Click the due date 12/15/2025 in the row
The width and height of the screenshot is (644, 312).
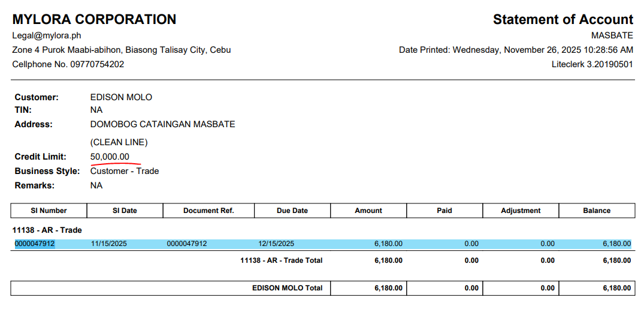tap(276, 244)
